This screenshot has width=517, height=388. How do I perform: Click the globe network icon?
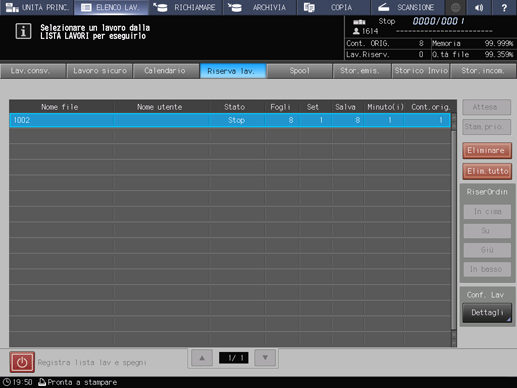point(455,7)
